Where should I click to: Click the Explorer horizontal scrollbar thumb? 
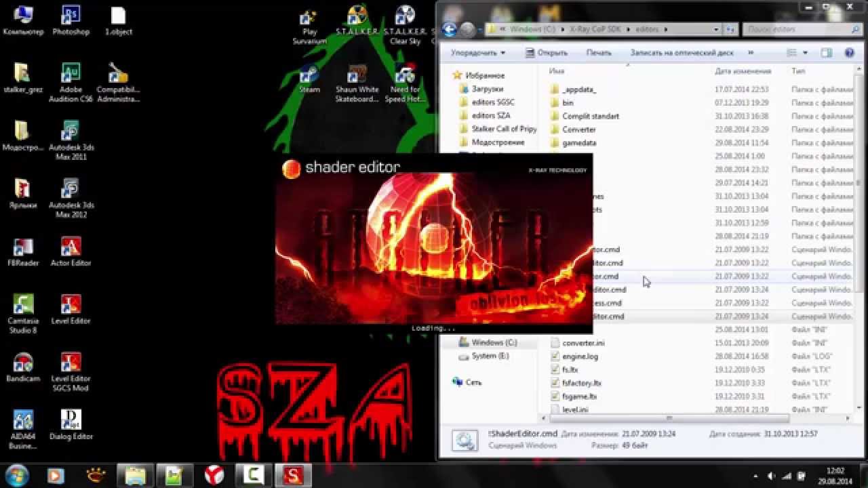click(668, 418)
